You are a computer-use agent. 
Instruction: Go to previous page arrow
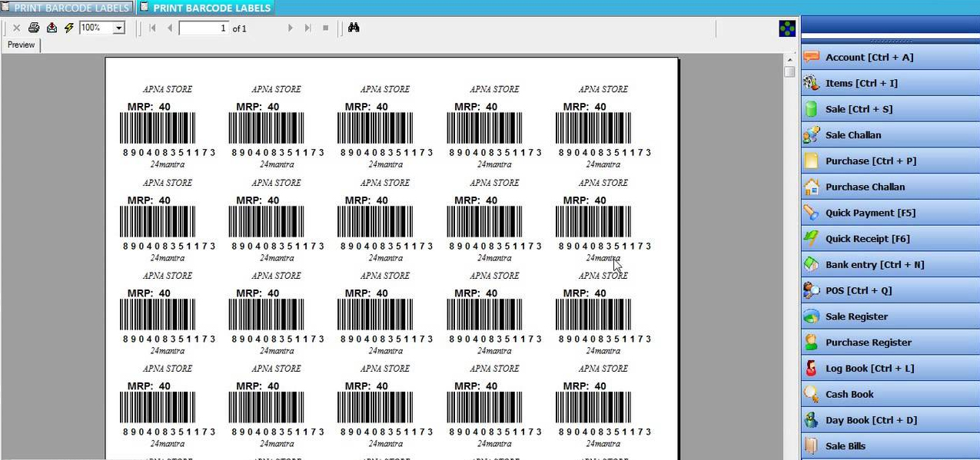pyautogui.click(x=170, y=28)
